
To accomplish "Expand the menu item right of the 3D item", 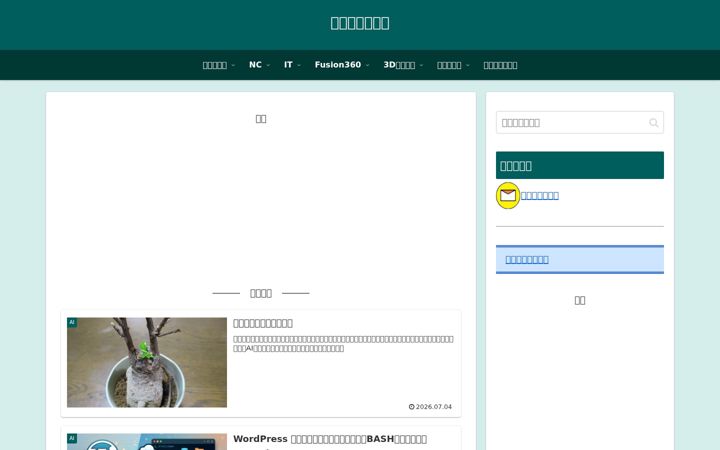I will (x=453, y=65).
